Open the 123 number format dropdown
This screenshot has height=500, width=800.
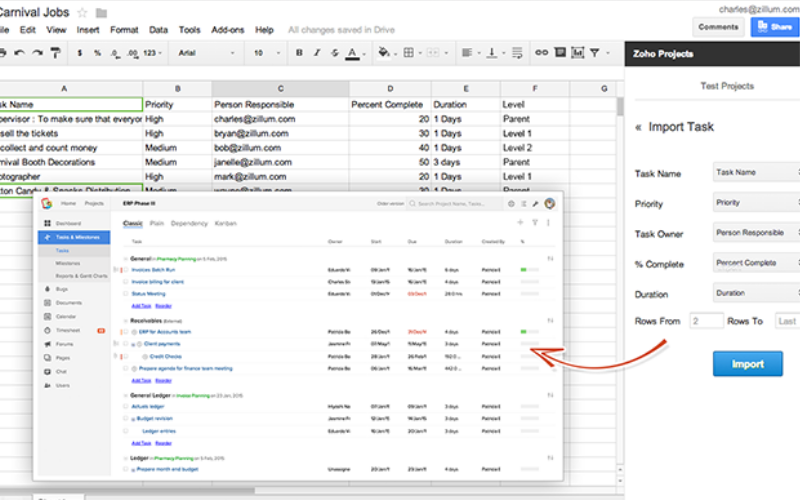click(152, 53)
